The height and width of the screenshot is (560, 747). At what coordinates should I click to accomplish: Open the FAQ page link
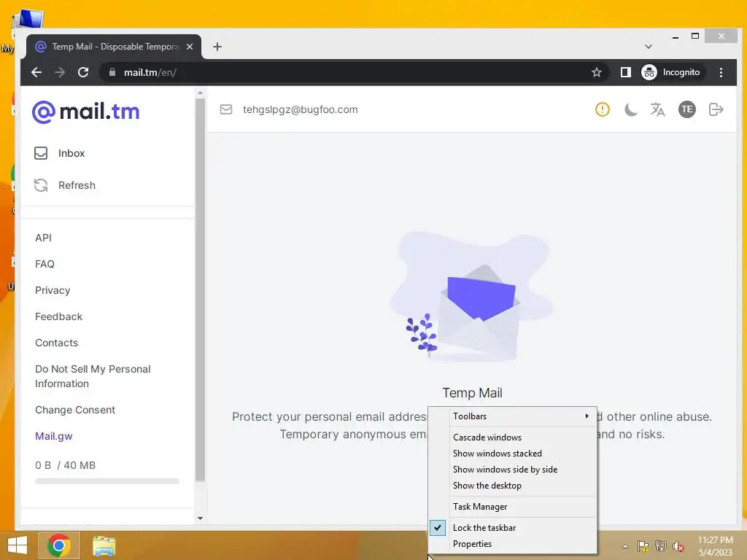44,264
